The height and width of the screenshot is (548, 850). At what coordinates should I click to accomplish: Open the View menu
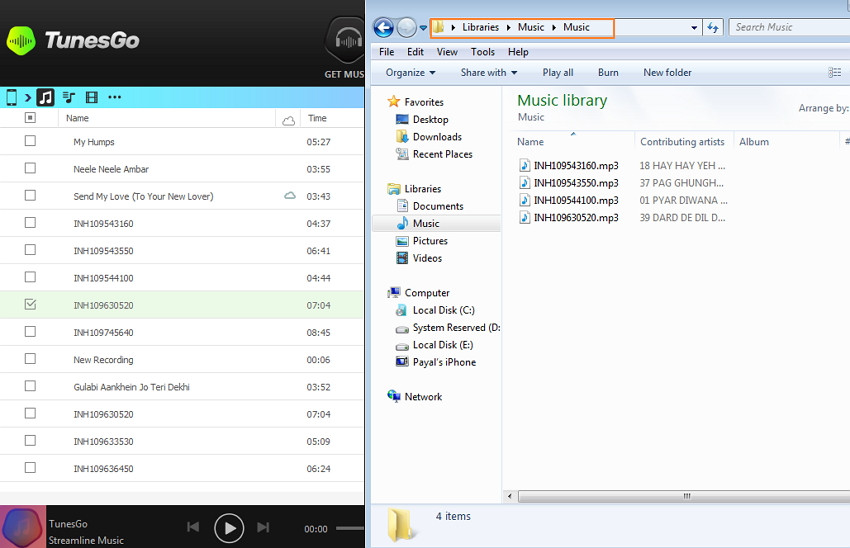(447, 52)
